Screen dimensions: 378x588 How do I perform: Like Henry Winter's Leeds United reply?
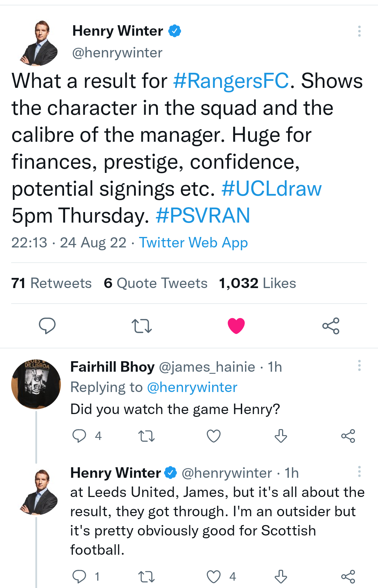point(213,576)
